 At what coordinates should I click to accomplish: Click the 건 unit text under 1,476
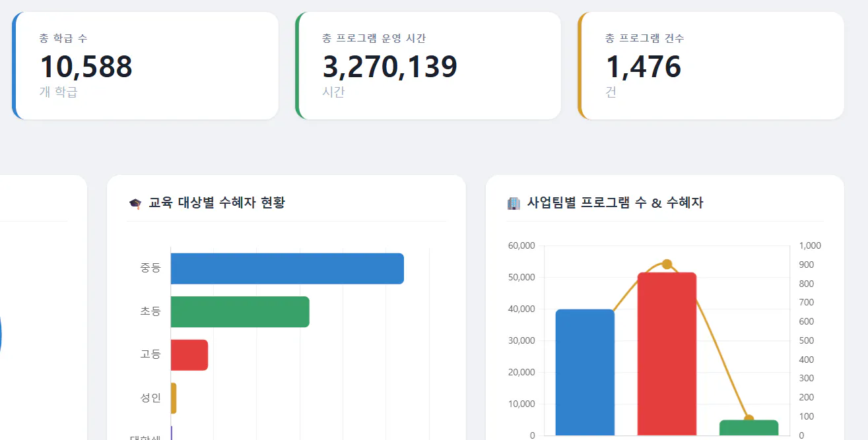pyautogui.click(x=611, y=92)
